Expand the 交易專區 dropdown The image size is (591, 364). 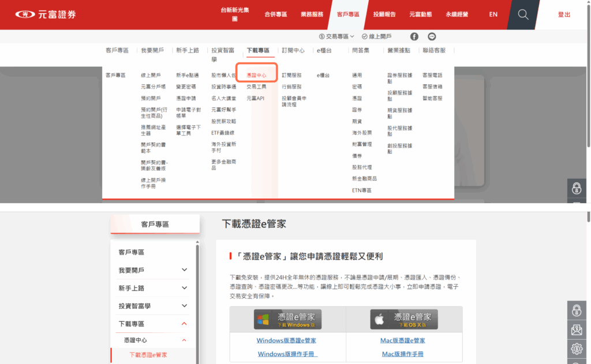click(x=336, y=36)
